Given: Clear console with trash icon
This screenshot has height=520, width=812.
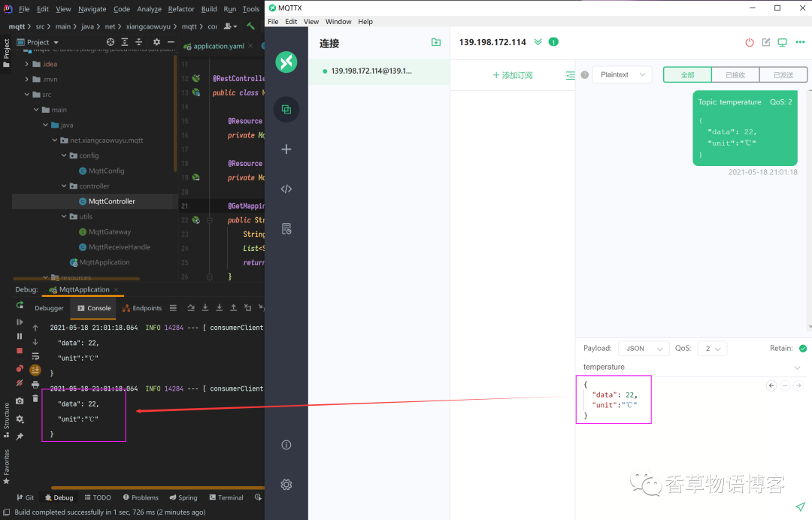Looking at the screenshot, I should (x=35, y=398).
